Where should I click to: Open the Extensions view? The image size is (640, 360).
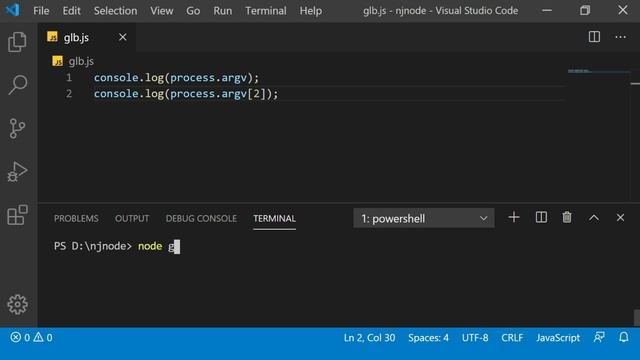point(17,215)
